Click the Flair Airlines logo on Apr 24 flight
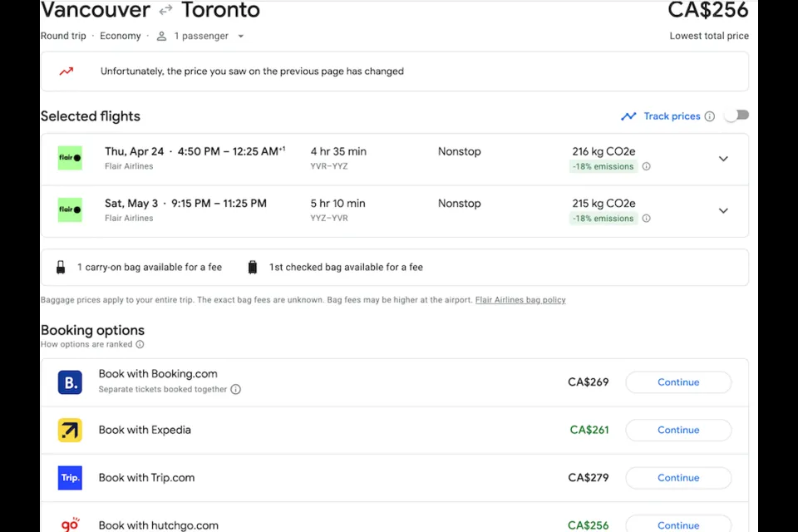Viewport: 798px width, 532px height. [70, 158]
